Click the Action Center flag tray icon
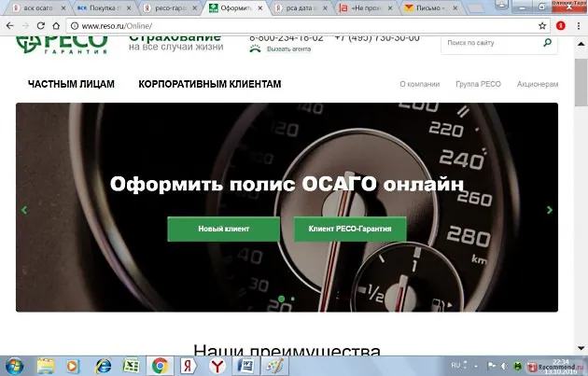This screenshot has height=376, width=588. click(x=491, y=366)
